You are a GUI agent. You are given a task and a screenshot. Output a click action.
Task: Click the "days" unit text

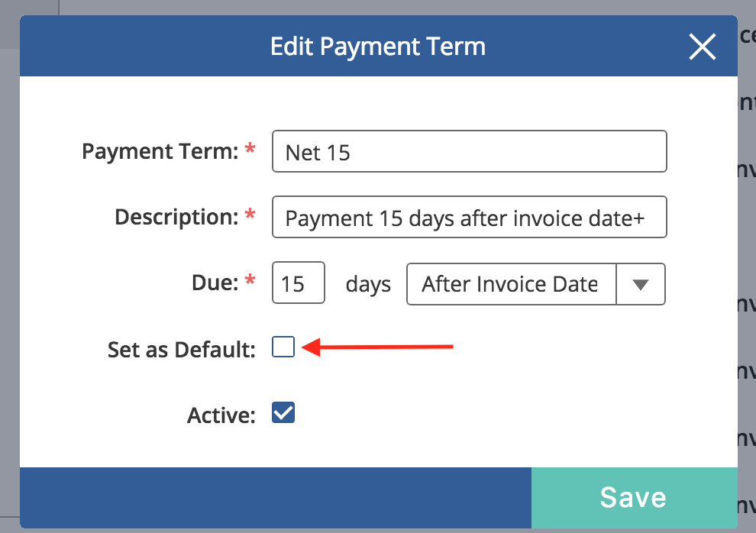(368, 285)
